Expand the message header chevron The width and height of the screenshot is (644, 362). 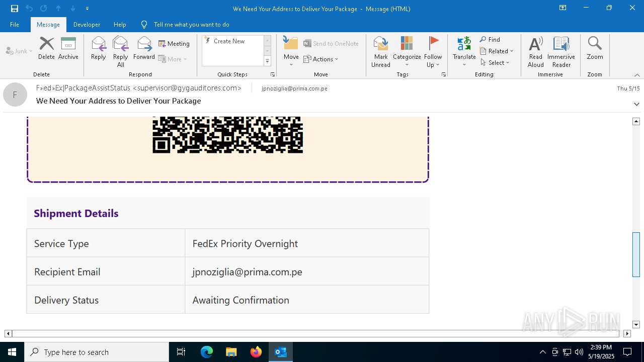636,104
